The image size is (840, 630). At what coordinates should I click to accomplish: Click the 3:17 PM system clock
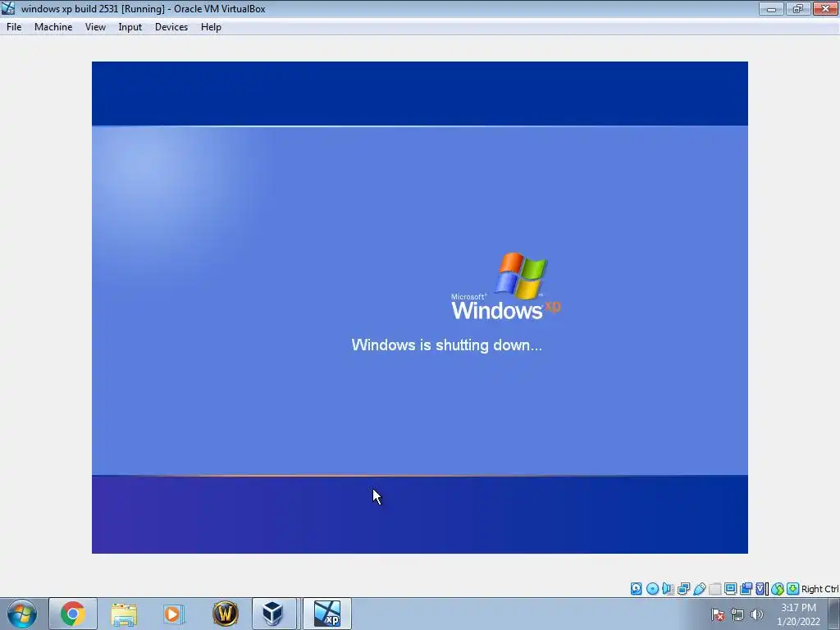[x=798, y=608]
